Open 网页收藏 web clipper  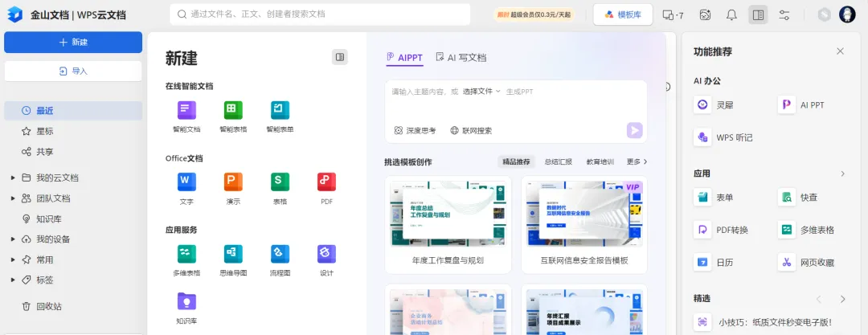807,263
